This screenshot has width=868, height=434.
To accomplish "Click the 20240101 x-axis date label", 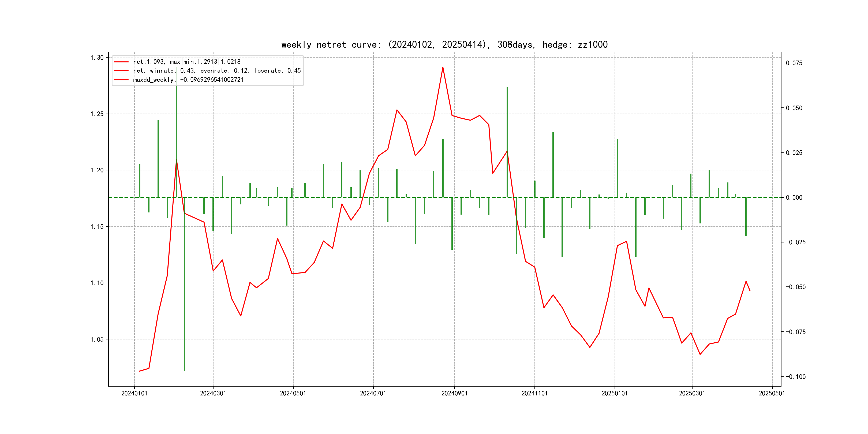I will pyautogui.click(x=134, y=393).
